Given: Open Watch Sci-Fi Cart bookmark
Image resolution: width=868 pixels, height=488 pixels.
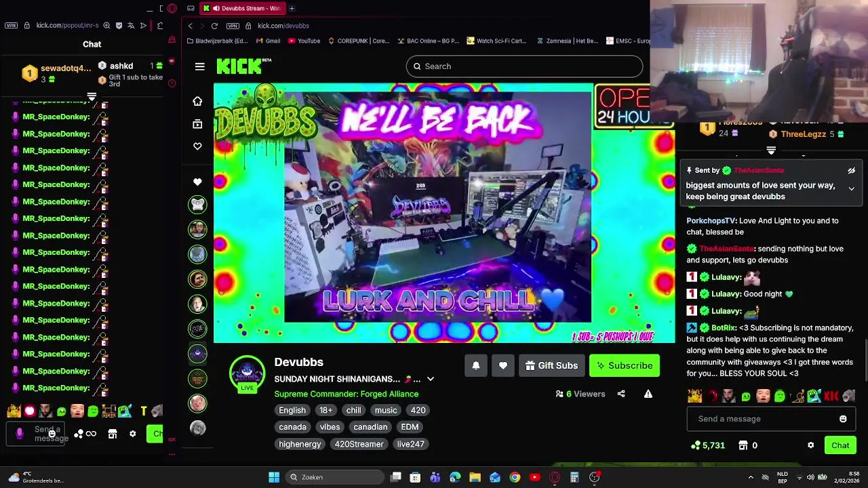Looking at the screenshot, I should coord(497,41).
